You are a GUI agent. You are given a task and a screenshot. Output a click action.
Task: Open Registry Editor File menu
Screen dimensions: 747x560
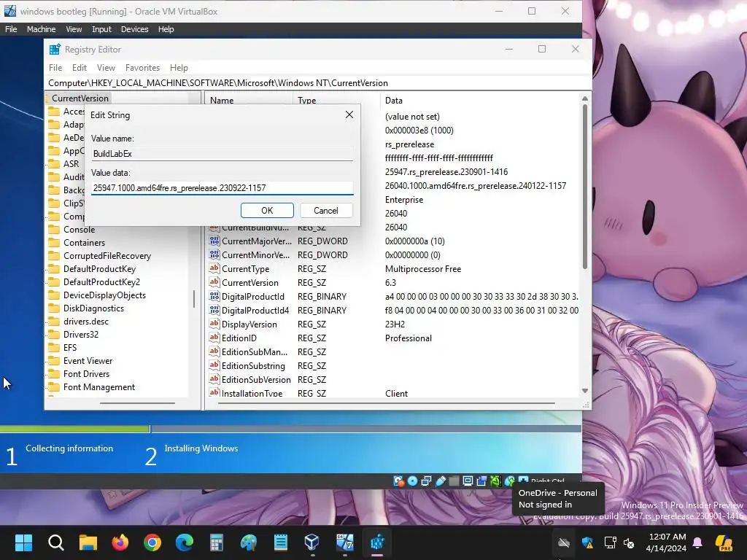[x=55, y=68]
